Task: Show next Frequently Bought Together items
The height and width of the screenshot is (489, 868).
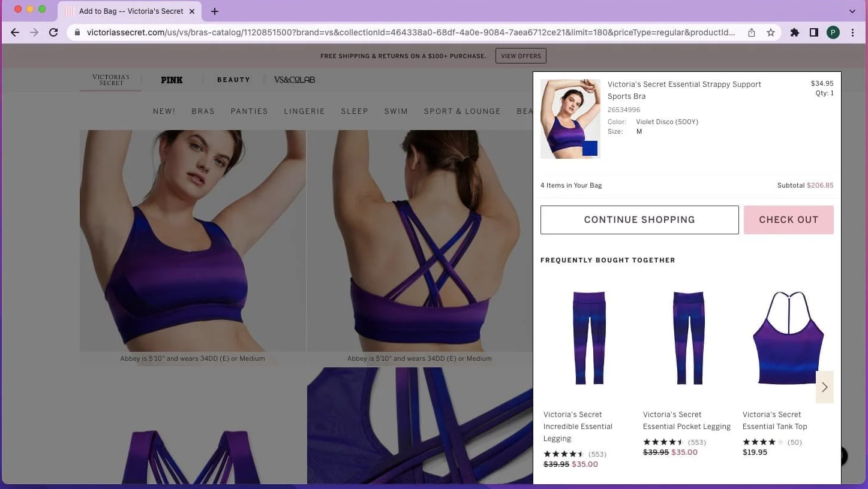Action: tap(825, 387)
